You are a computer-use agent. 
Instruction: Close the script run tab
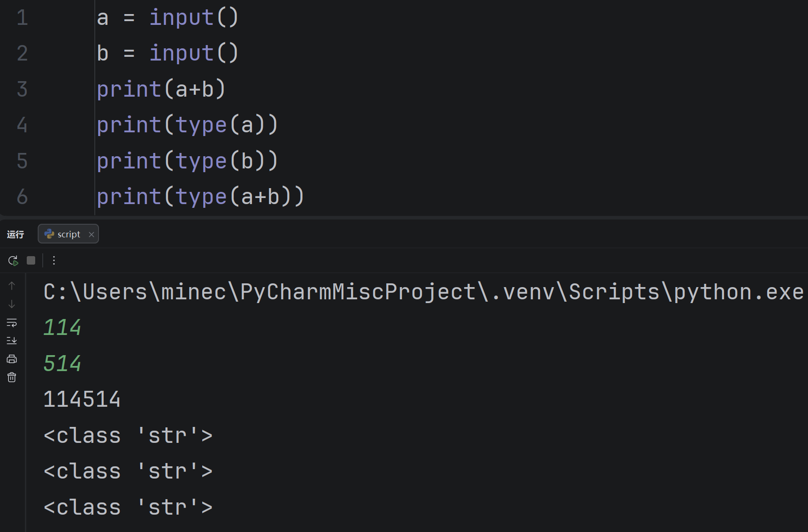[91, 235]
